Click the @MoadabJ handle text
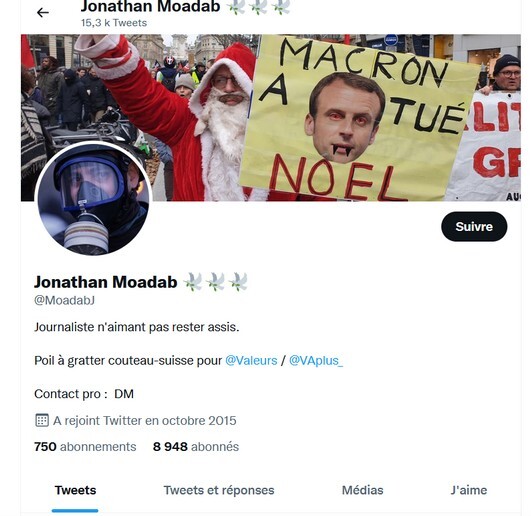The width and height of the screenshot is (531, 516). tap(64, 300)
